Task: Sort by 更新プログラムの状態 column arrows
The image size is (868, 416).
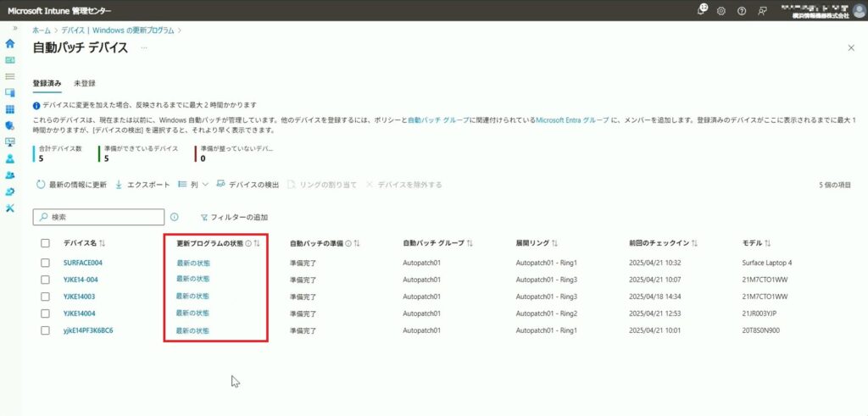Action: [257, 243]
